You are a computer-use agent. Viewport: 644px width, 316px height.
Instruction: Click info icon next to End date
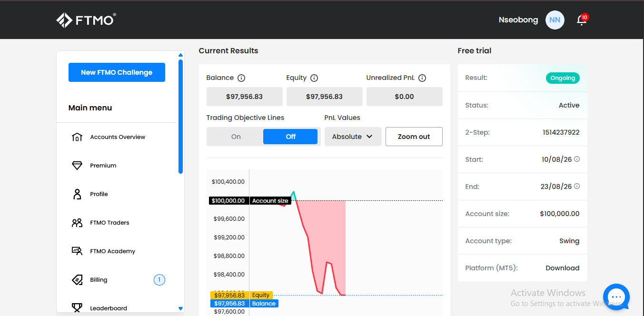[577, 186]
